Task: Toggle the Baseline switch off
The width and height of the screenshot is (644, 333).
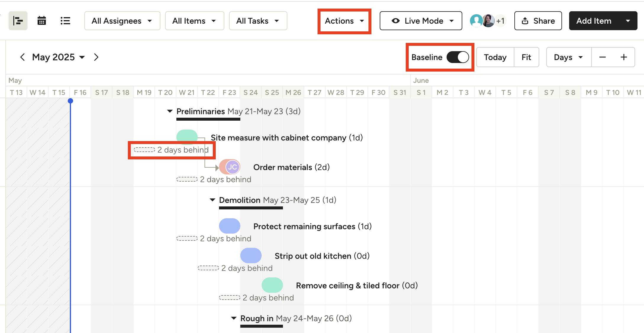Action: pyautogui.click(x=458, y=57)
